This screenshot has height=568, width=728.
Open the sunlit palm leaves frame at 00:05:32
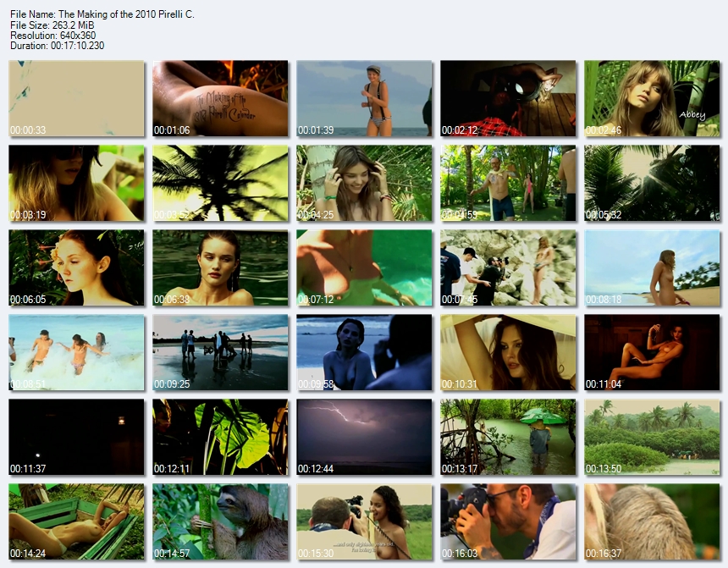tap(652, 183)
